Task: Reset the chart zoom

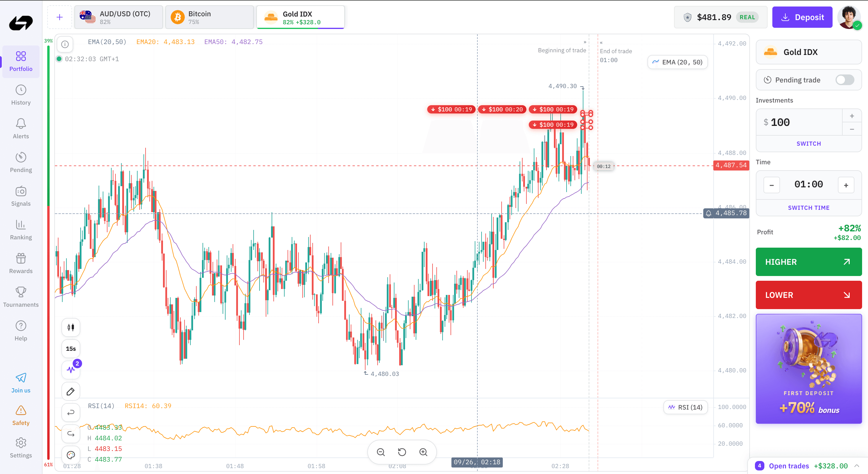Action: point(402,452)
